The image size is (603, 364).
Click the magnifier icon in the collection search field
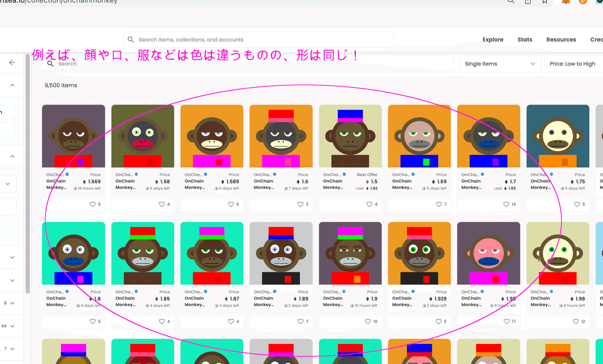(50, 64)
